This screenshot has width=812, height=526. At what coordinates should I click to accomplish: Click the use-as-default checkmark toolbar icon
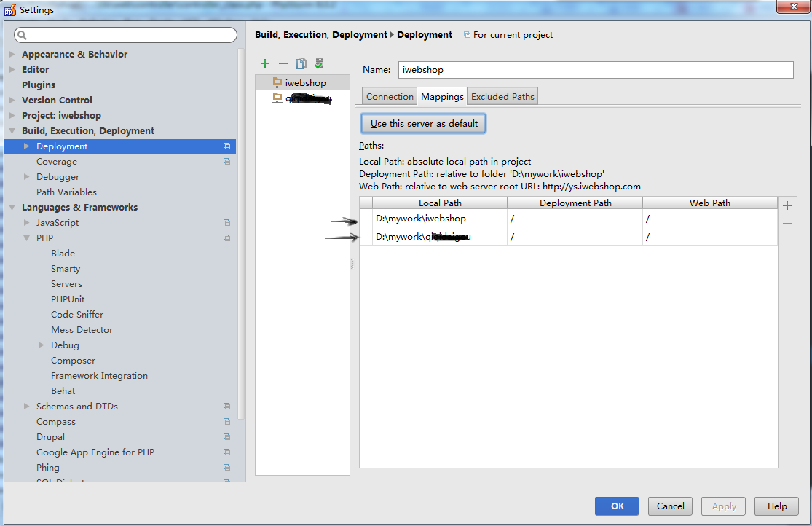319,63
